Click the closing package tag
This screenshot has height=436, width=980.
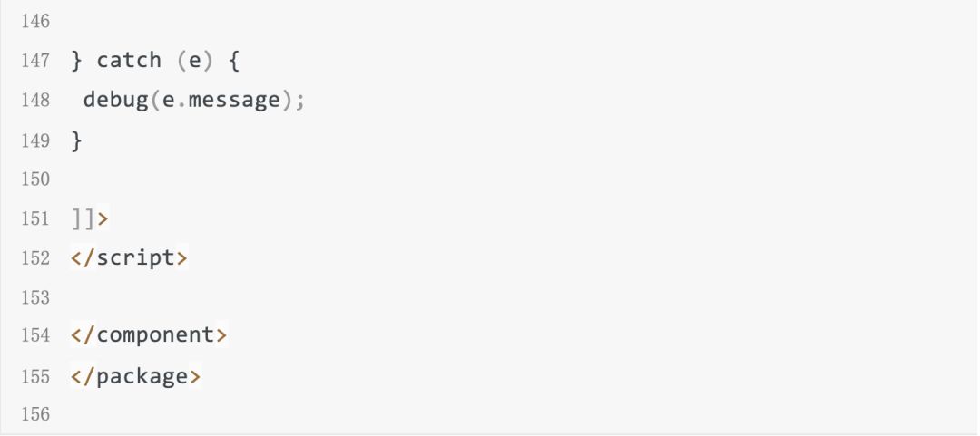134,375
